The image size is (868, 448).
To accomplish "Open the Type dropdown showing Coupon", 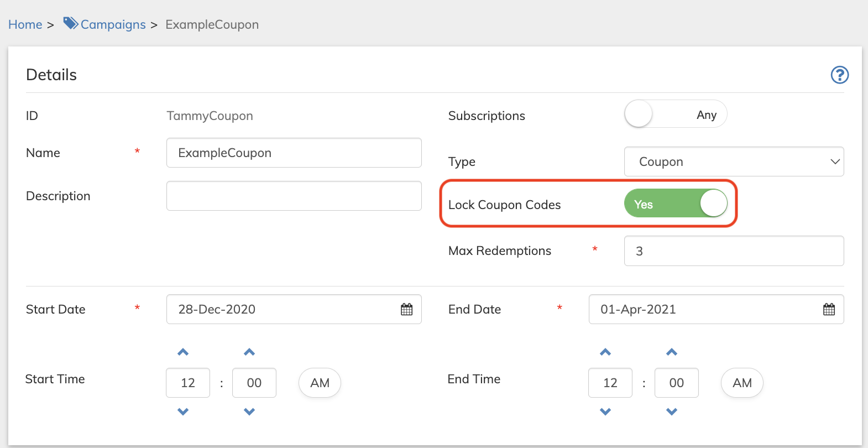I will (x=734, y=162).
